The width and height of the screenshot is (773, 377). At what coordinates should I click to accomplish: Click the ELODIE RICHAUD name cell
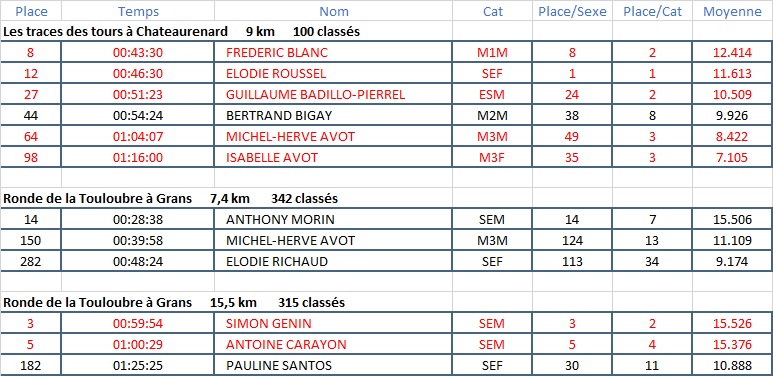[x=334, y=262]
